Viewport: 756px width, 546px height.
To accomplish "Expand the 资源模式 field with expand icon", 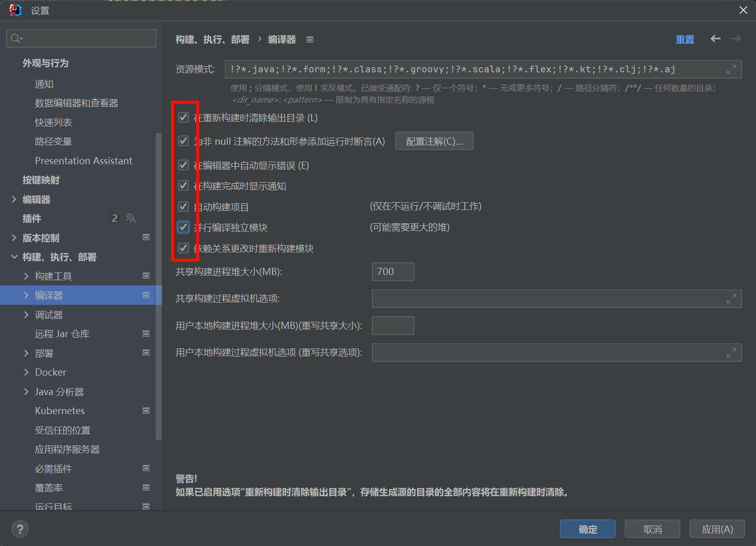I will (x=731, y=69).
